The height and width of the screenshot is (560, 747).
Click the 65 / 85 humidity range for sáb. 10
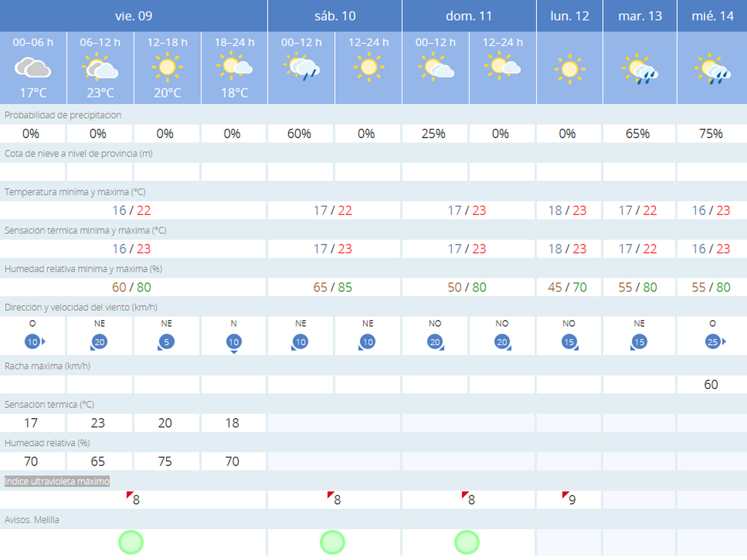coord(332,287)
